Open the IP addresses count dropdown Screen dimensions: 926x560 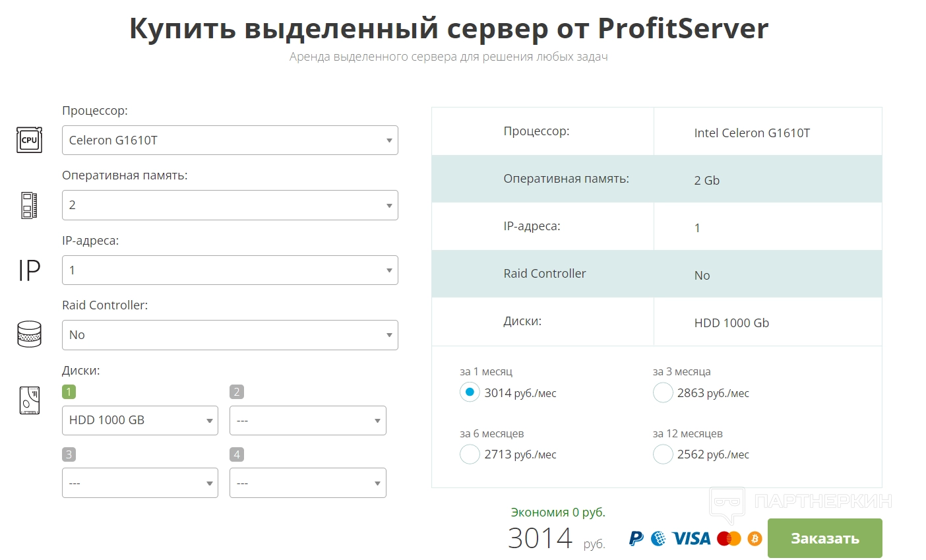click(230, 270)
